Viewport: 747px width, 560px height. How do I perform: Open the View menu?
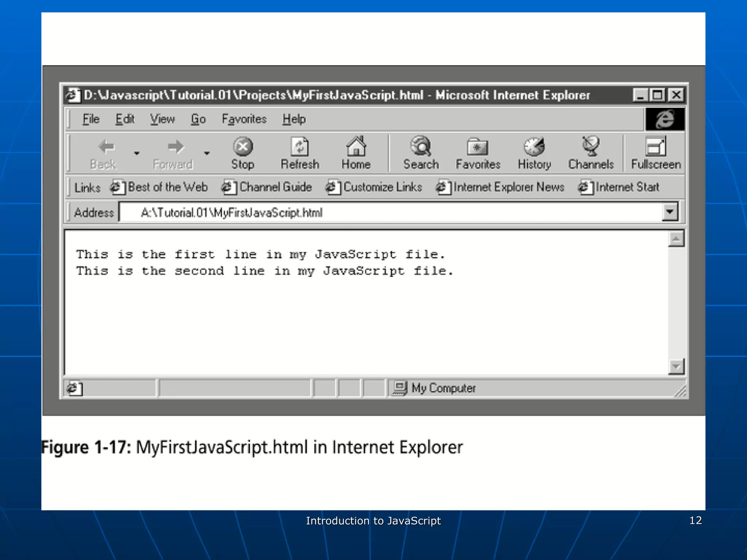coord(162,119)
